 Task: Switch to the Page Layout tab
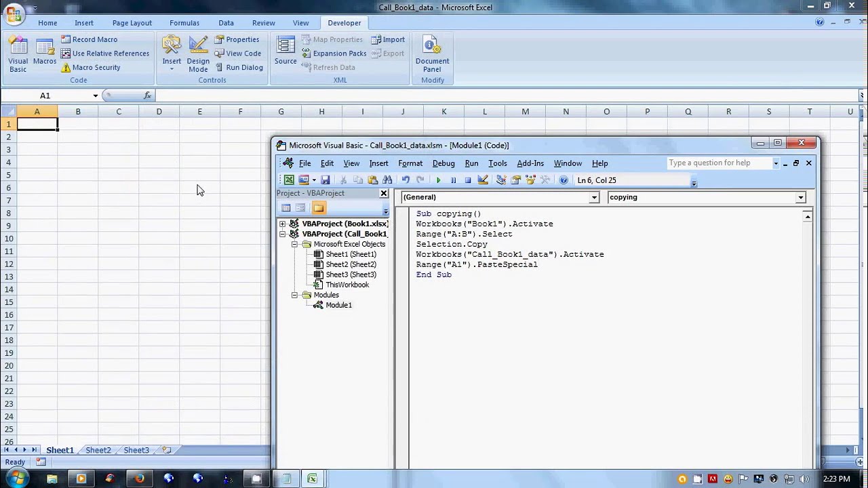coord(132,23)
